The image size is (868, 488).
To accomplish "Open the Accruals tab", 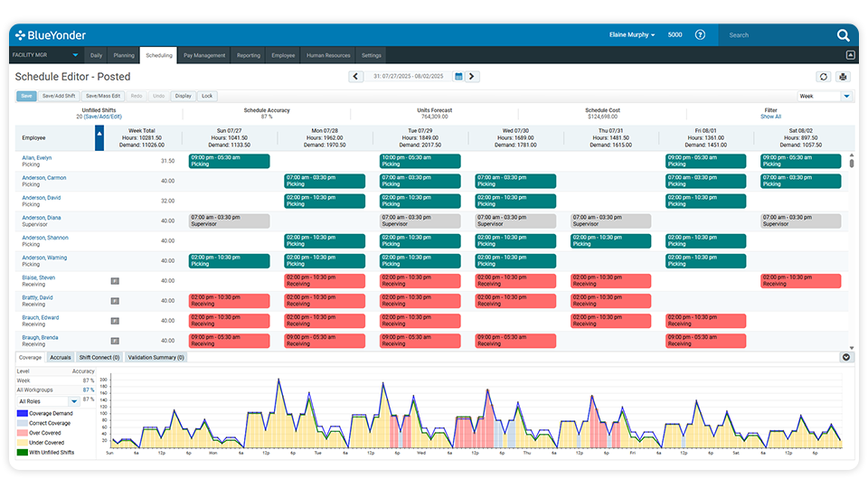I will (x=61, y=358).
